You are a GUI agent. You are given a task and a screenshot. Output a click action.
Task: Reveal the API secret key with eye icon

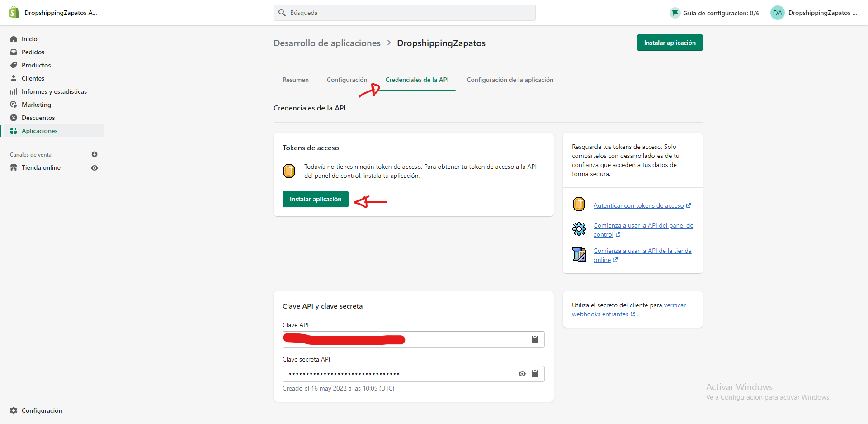click(522, 374)
